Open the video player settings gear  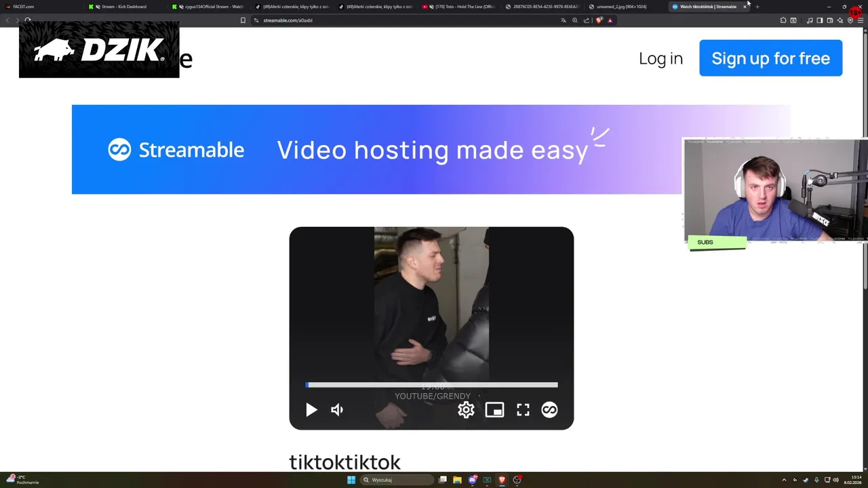click(x=466, y=409)
